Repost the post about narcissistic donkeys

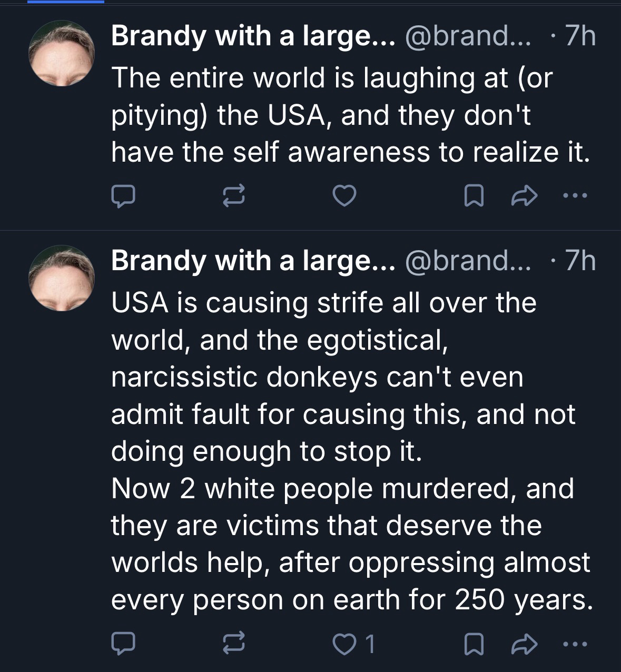234,643
